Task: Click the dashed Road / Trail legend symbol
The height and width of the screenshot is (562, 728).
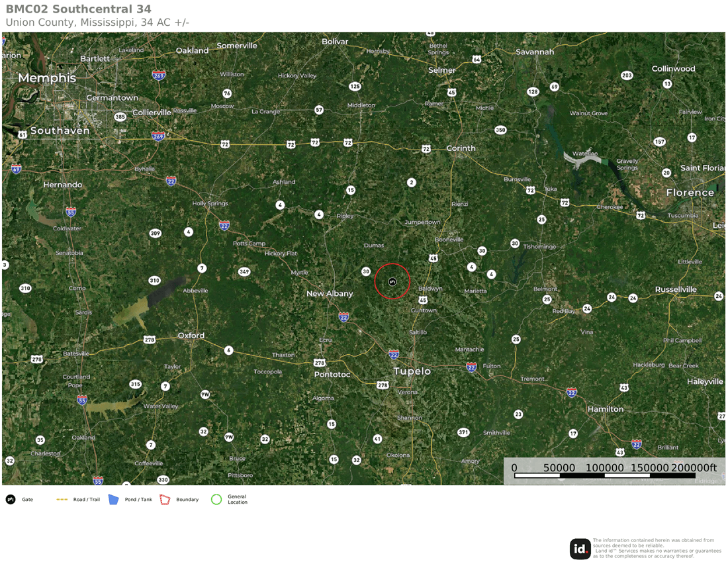Action: 63,500
